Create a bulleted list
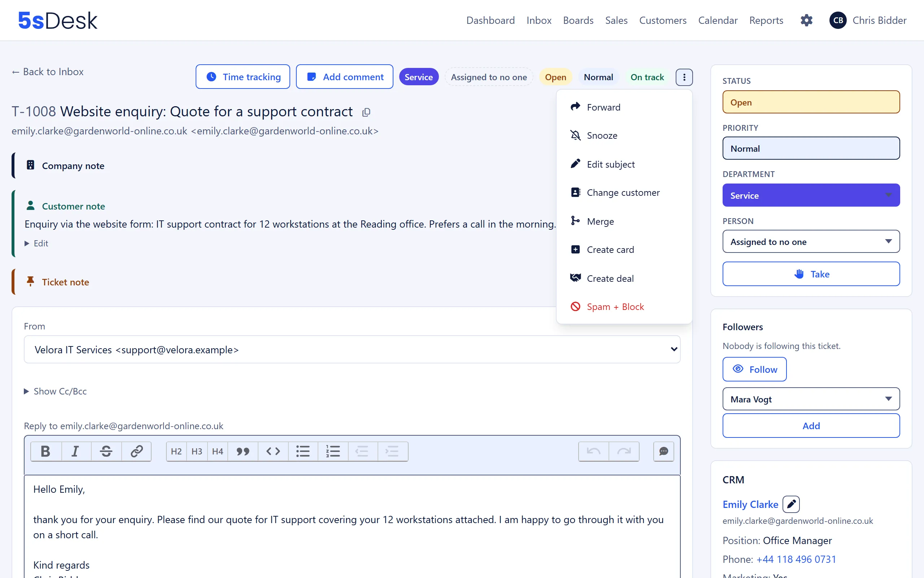 click(303, 452)
